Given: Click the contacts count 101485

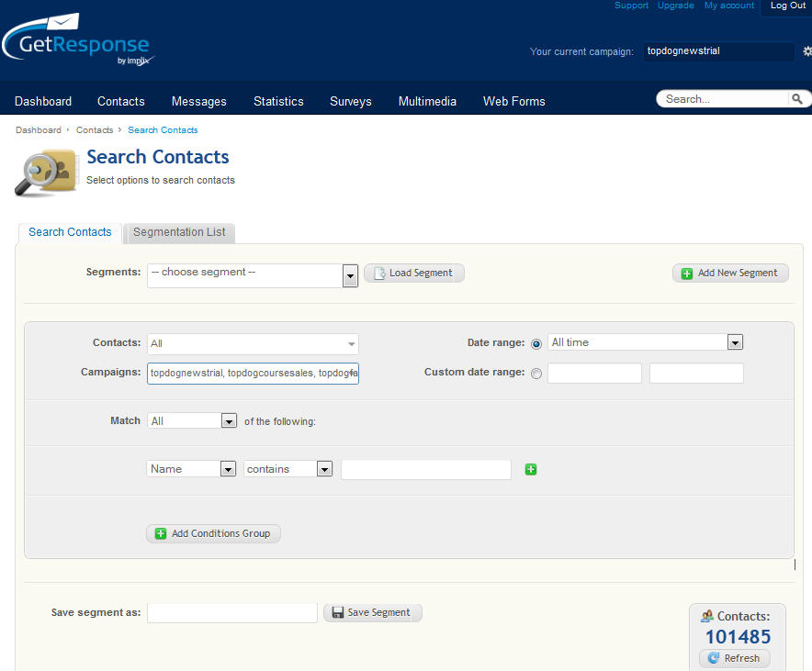Looking at the screenshot, I should (x=738, y=637).
